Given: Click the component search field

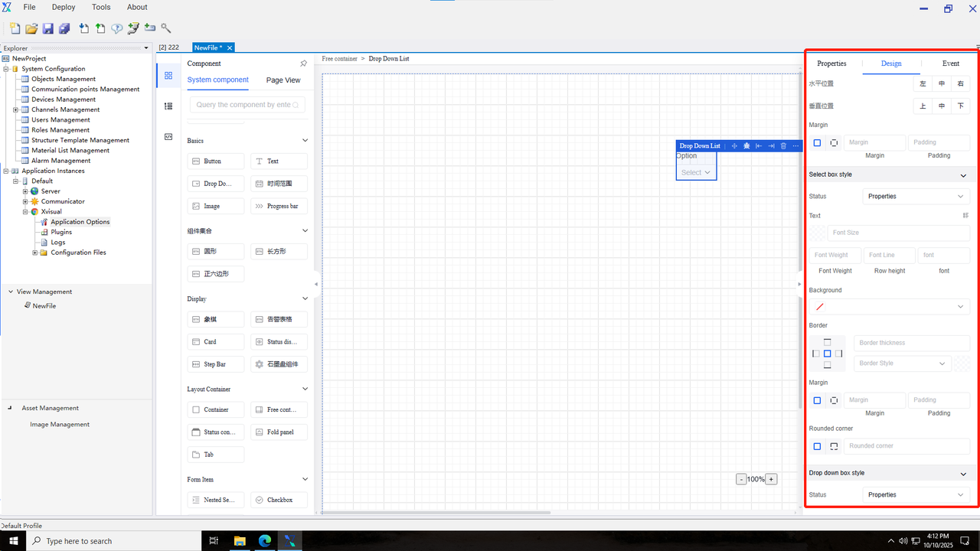Looking at the screenshot, I should [247, 105].
